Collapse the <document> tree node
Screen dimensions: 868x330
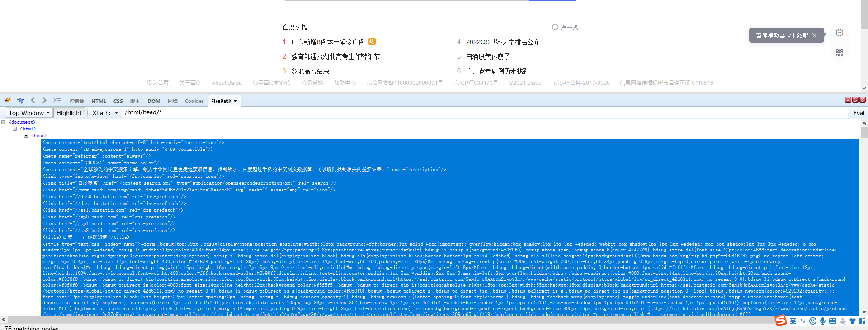pyautogui.click(x=4, y=122)
